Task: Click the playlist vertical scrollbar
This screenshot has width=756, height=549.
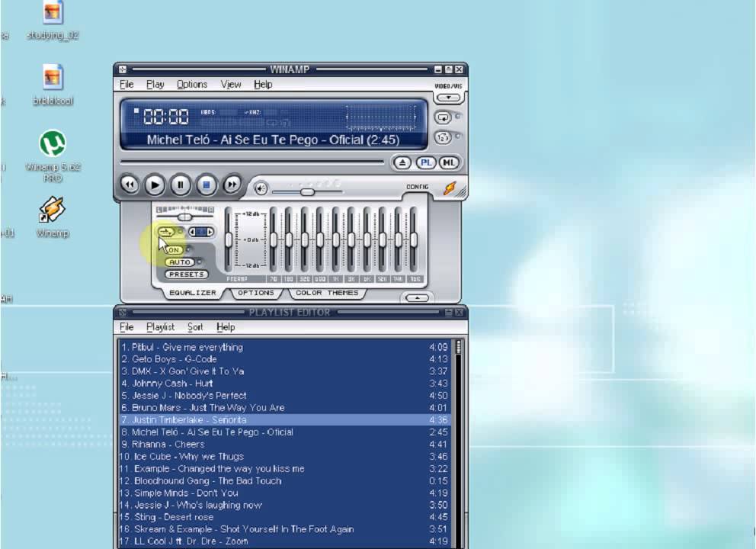Action: (x=458, y=444)
